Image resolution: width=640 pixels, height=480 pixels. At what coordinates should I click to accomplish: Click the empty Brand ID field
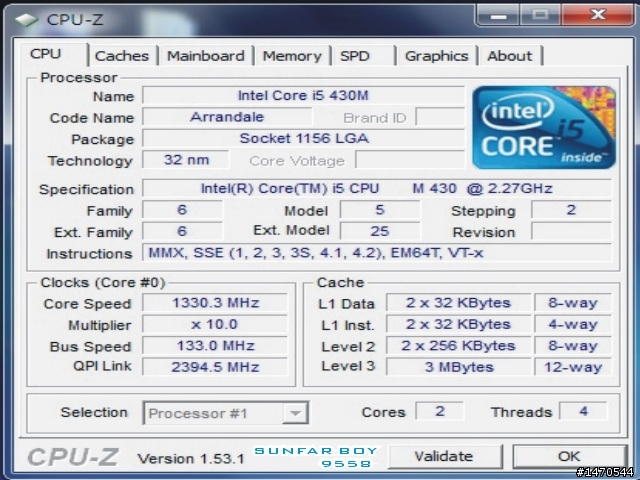pos(440,117)
